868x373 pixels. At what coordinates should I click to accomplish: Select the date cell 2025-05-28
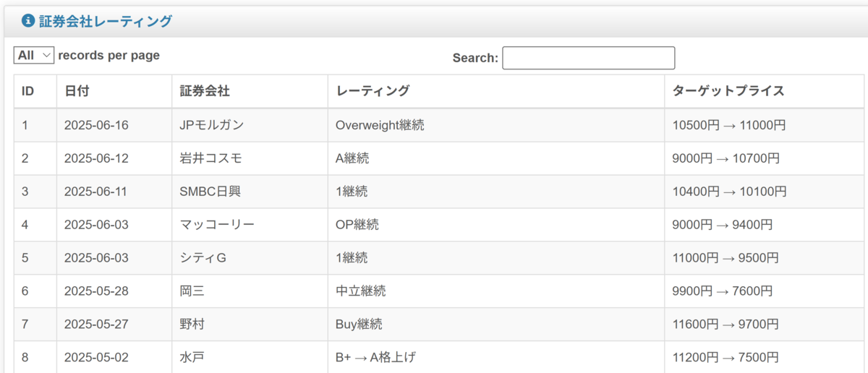point(114,291)
